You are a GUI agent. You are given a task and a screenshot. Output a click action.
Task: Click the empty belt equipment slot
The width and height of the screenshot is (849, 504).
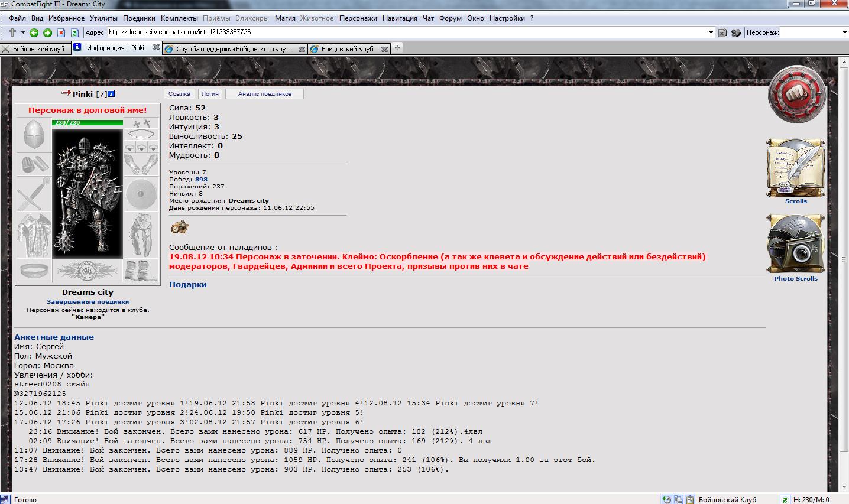click(x=34, y=271)
